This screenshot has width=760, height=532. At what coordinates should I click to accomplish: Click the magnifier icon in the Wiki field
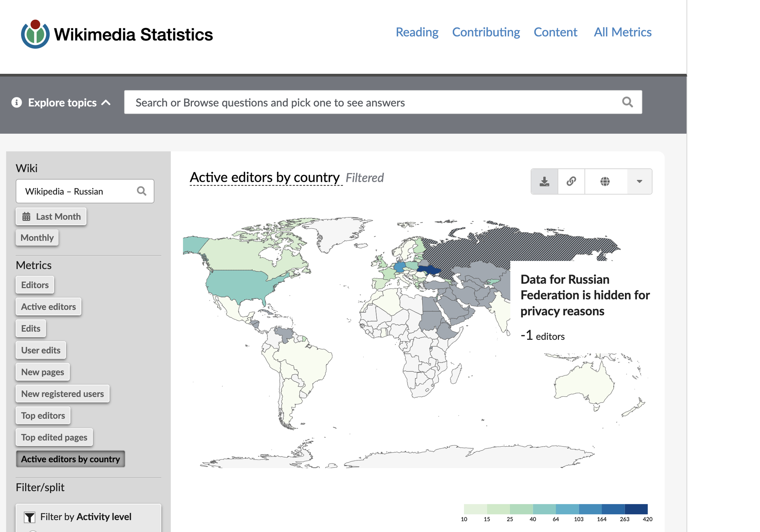(x=141, y=191)
